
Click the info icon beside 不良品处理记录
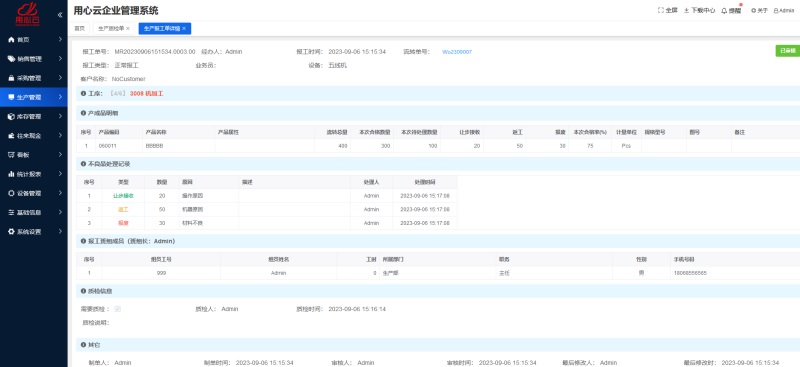coord(83,164)
